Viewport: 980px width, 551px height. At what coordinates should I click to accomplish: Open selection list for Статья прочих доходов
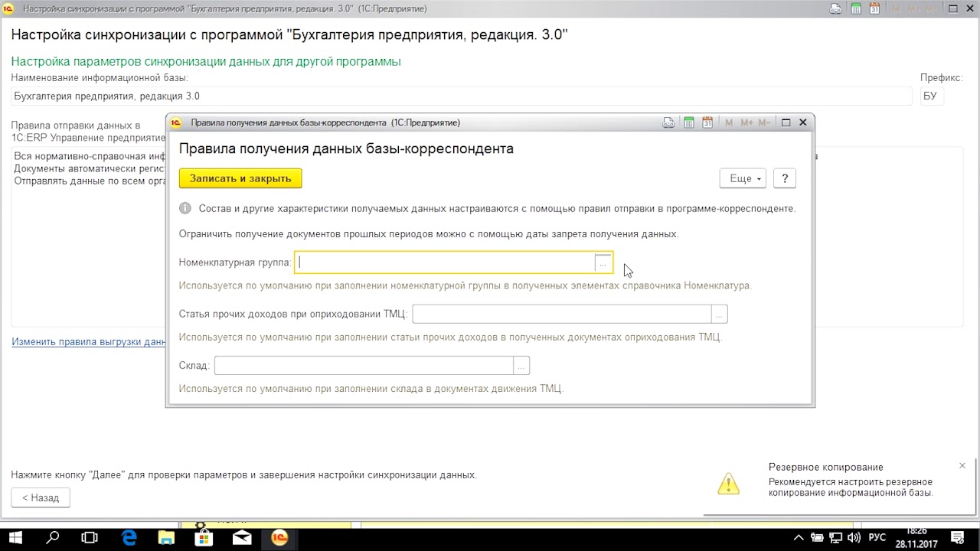719,314
